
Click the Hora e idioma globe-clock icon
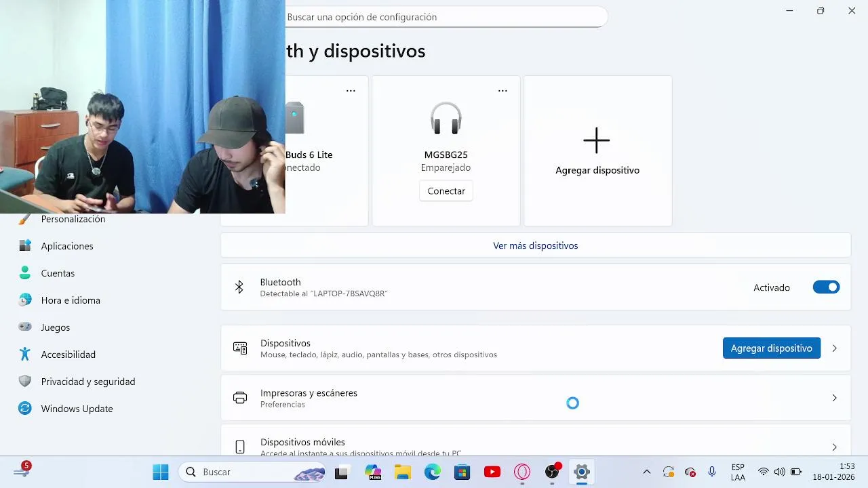pyautogui.click(x=25, y=300)
